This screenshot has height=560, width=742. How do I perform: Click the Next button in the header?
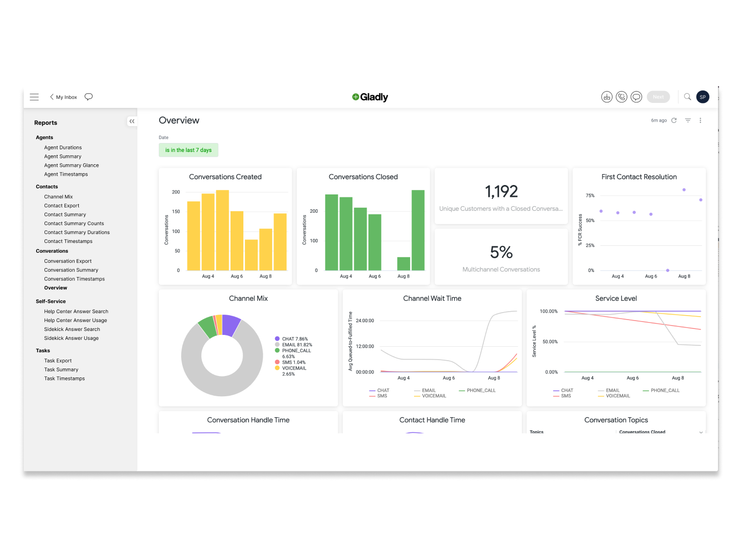pos(658,96)
